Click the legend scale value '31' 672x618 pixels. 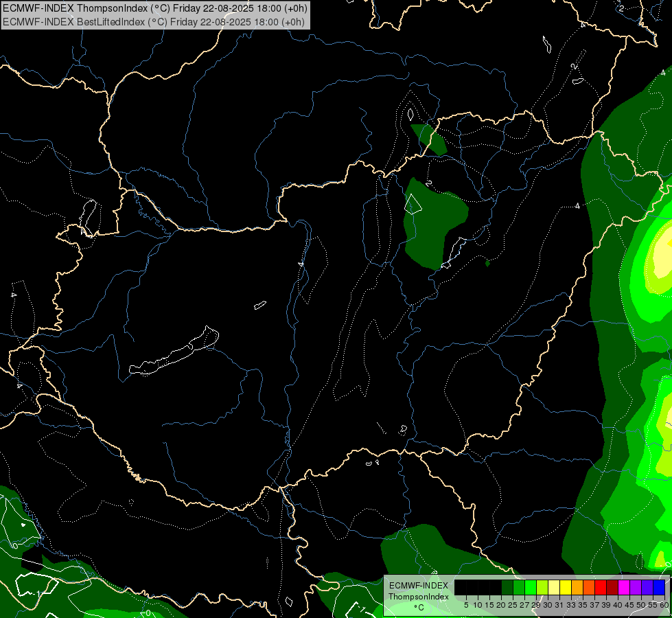coord(559,605)
